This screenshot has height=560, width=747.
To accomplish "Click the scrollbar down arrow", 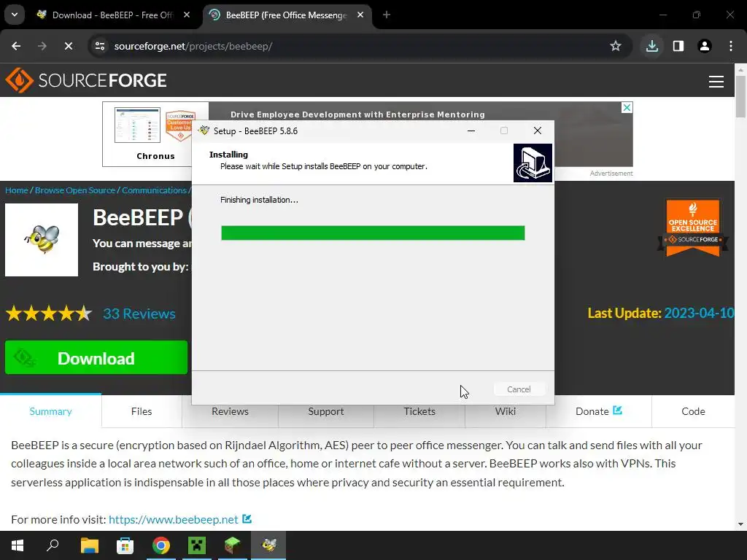I will point(740,524).
